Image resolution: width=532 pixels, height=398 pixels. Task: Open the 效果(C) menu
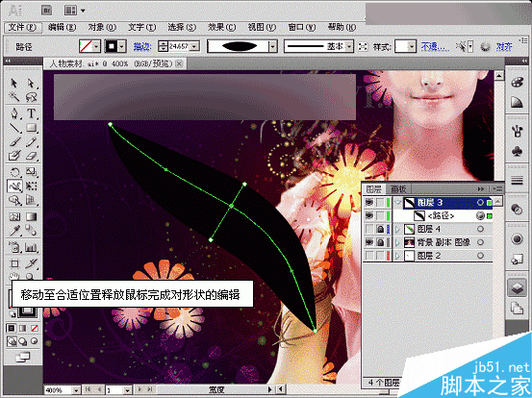coord(222,27)
